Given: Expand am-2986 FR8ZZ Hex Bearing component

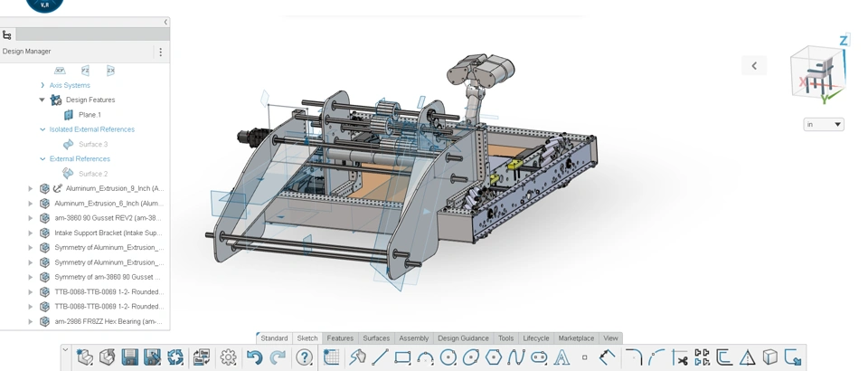Looking at the screenshot, I should pyautogui.click(x=31, y=321).
